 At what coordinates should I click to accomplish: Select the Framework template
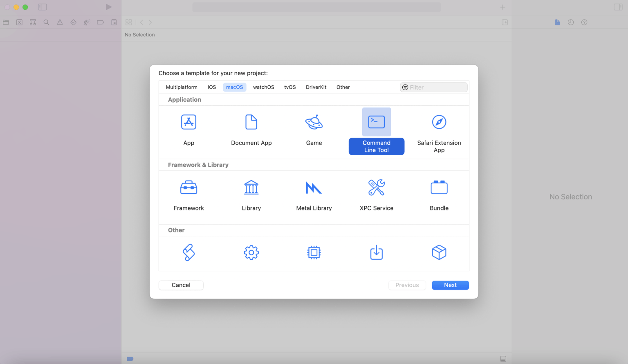tap(188, 195)
